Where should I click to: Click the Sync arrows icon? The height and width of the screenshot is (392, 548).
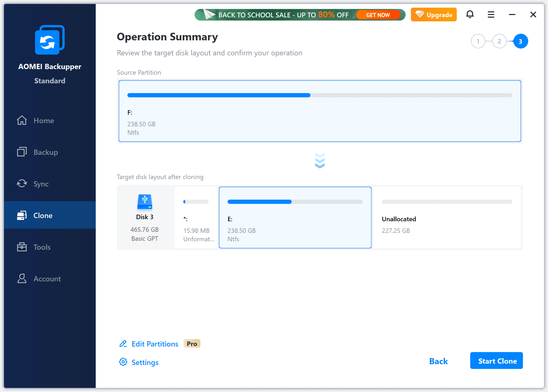(x=22, y=184)
